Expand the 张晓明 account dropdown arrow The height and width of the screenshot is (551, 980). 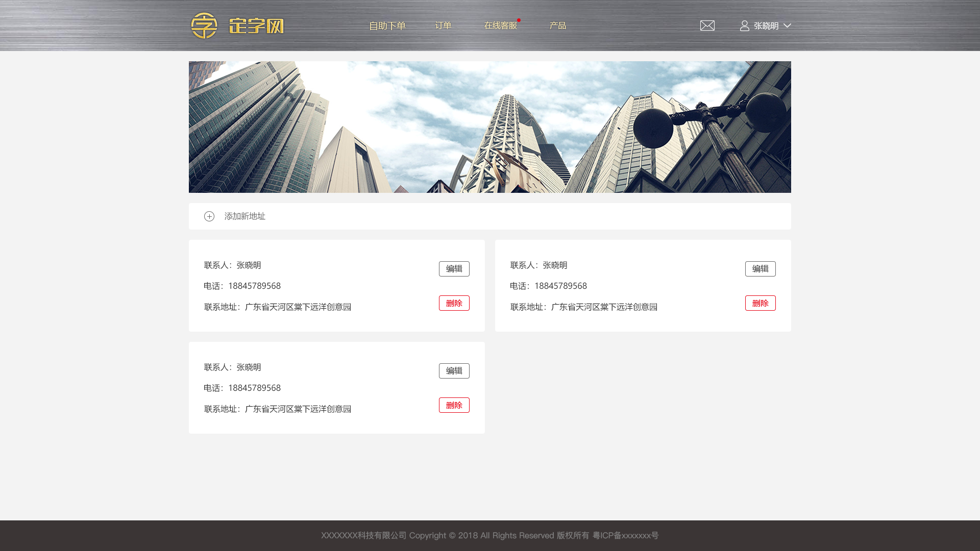point(787,26)
